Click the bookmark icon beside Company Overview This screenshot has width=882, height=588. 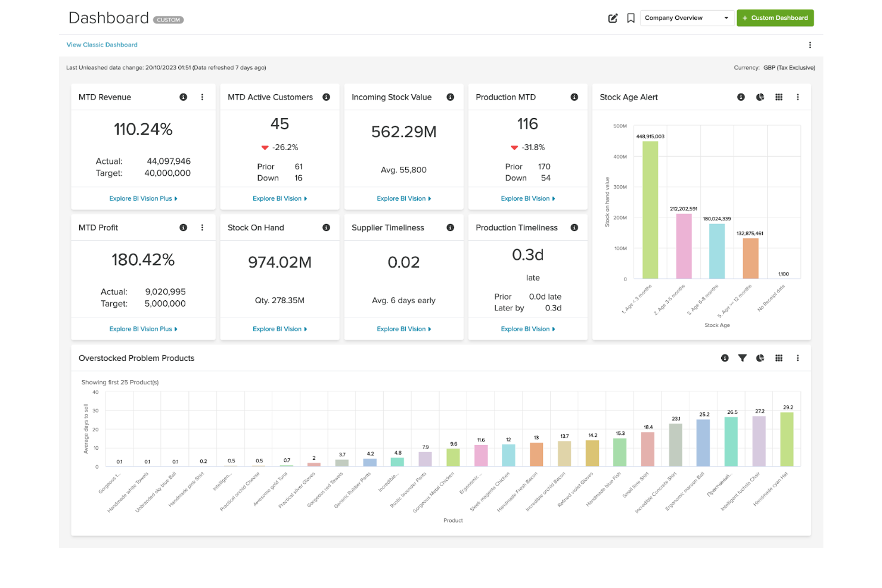pyautogui.click(x=631, y=18)
